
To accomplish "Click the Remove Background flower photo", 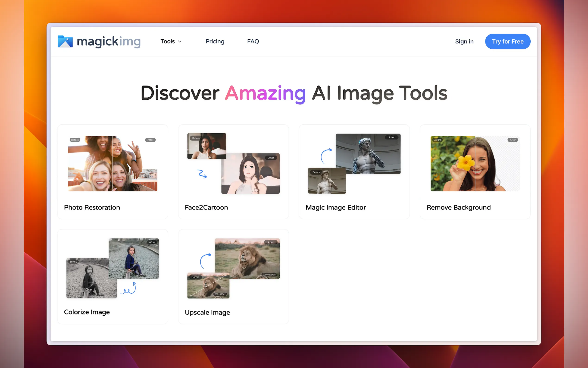I will click(x=475, y=164).
